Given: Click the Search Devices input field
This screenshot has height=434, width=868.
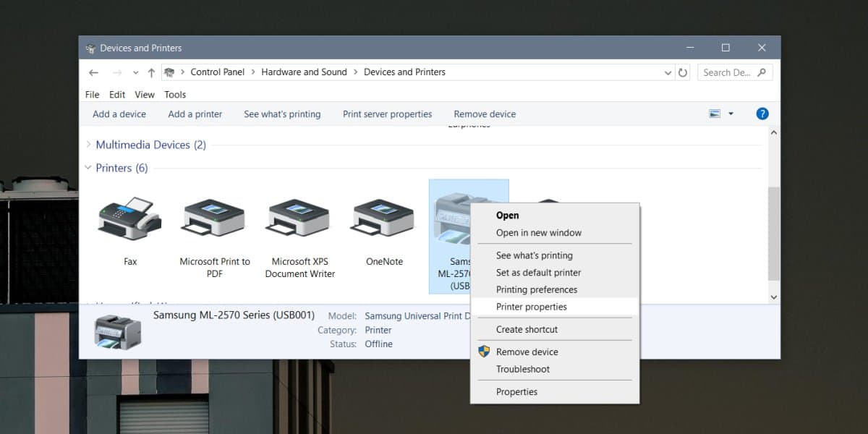Looking at the screenshot, I should (734, 72).
